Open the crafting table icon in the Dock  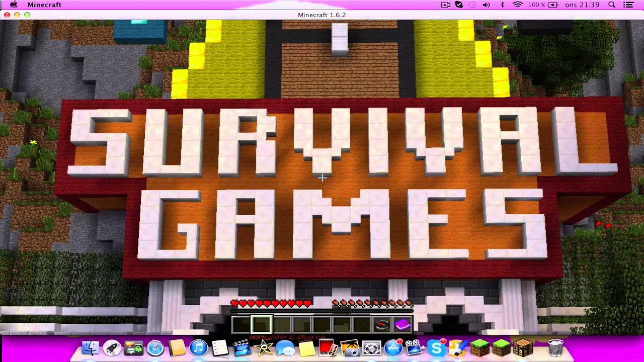point(523,348)
